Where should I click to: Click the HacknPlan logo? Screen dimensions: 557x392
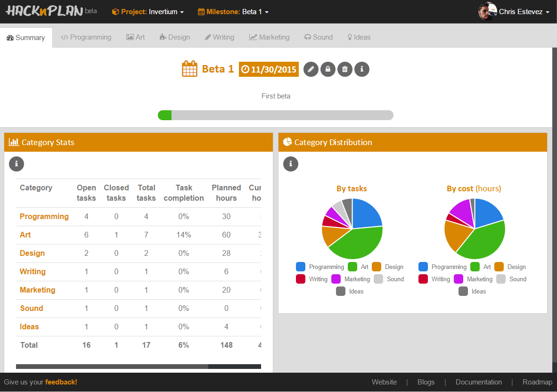(45, 11)
